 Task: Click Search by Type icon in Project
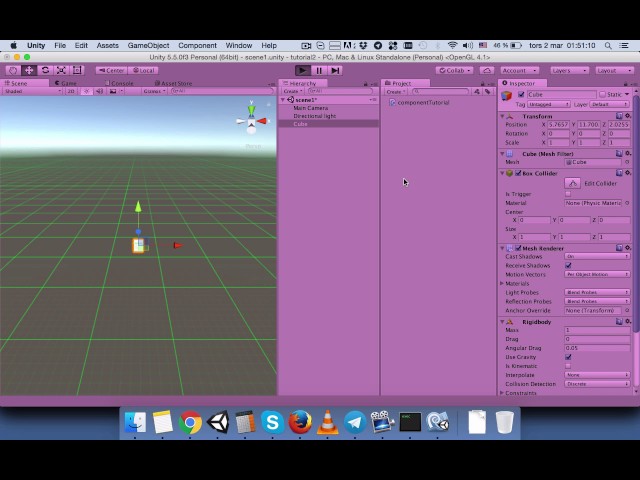tap(477, 91)
